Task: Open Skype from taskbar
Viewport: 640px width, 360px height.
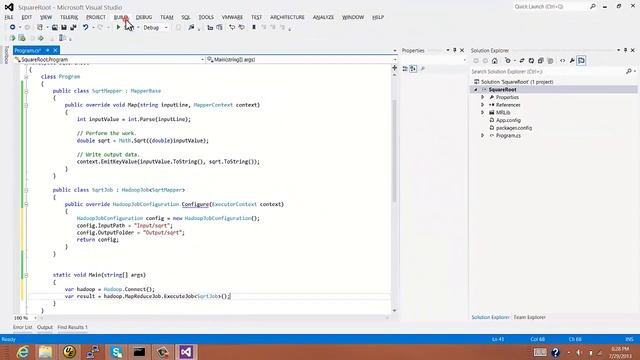Action: coord(116,352)
